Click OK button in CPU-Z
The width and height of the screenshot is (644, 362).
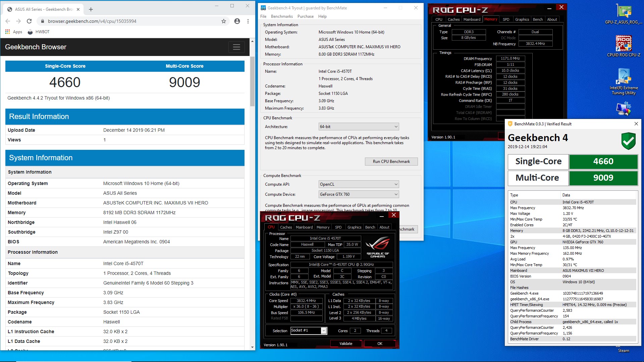380,344
